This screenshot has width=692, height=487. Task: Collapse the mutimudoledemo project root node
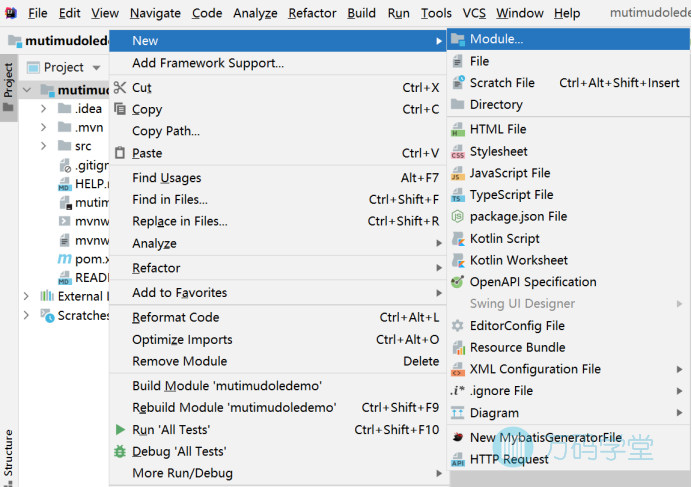27,90
